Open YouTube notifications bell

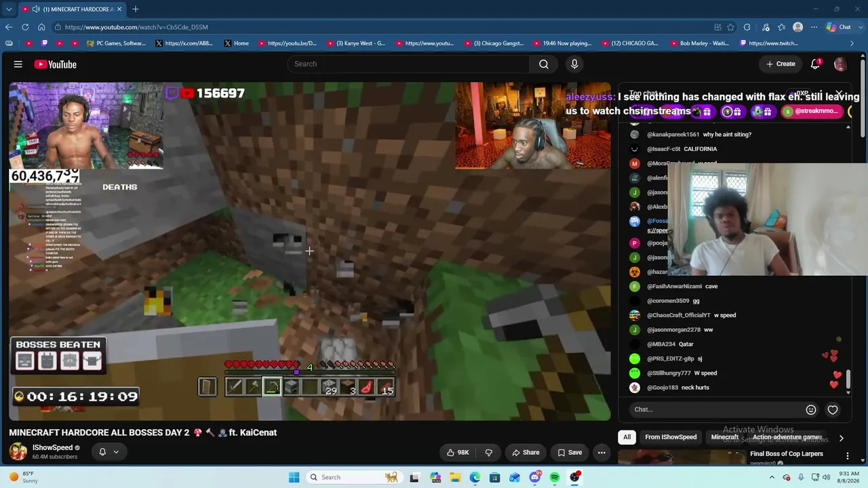coord(816,64)
